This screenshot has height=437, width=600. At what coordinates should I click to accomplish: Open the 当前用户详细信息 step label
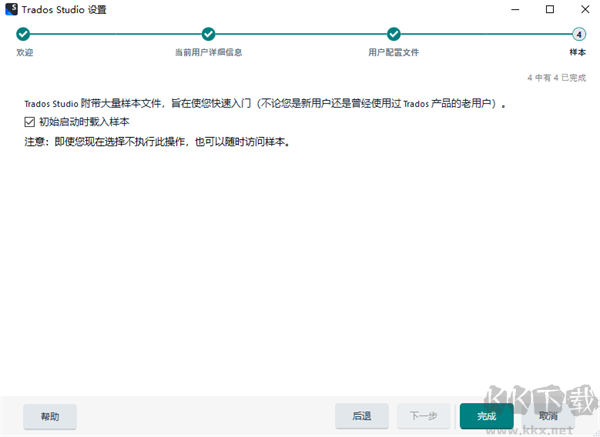(208, 52)
